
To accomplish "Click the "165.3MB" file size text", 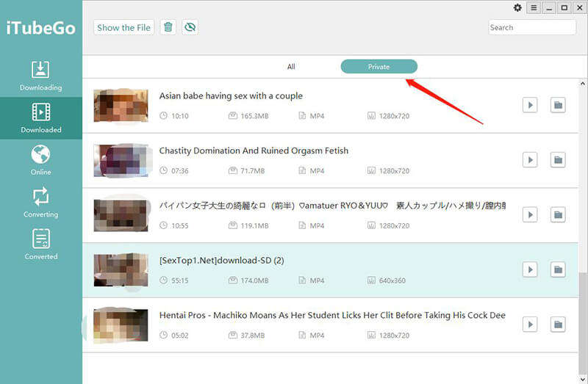I will (x=254, y=116).
